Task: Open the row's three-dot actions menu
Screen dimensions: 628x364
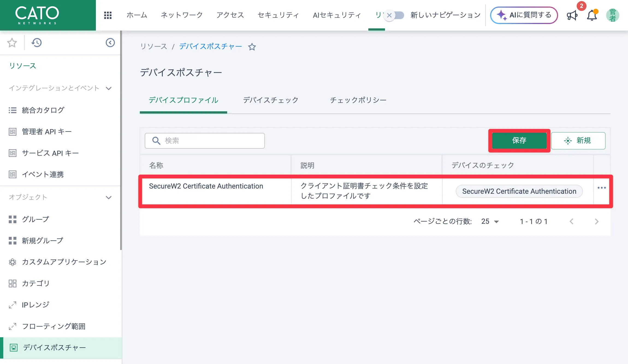Action: (x=602, y=188)
